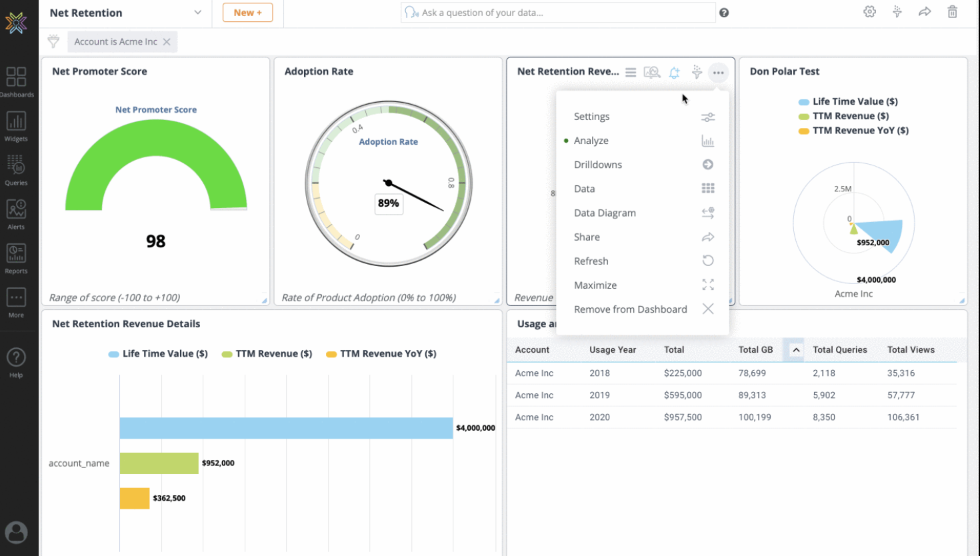Screen dimensions: 980x556
Task: Click the 100,199 Total GB value
Action: 755,417
